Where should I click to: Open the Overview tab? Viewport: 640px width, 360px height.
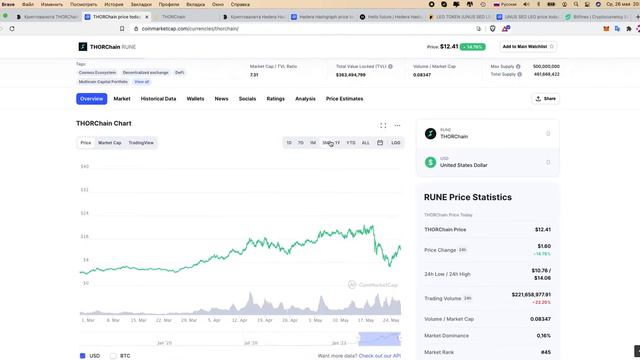pos(91,99)
